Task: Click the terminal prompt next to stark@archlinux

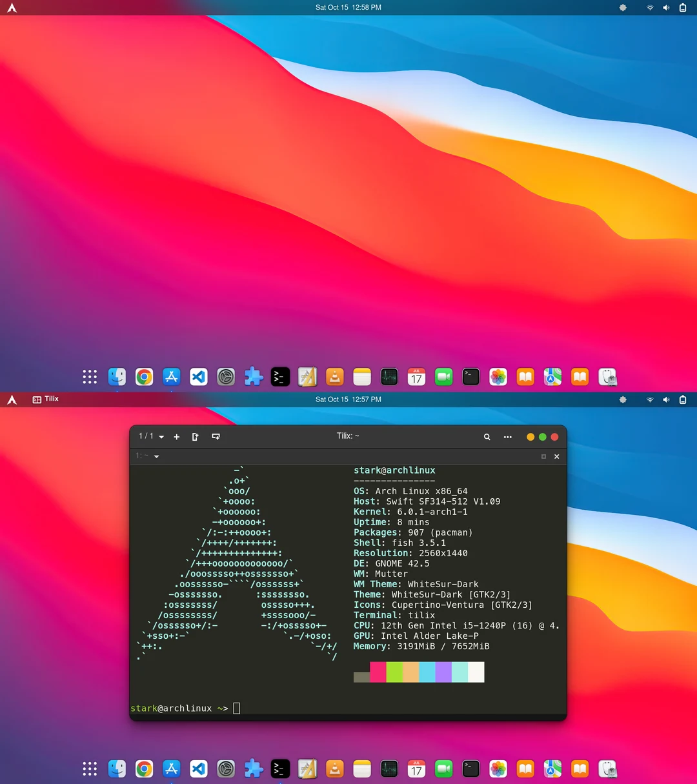Action: tap(236, 708)
